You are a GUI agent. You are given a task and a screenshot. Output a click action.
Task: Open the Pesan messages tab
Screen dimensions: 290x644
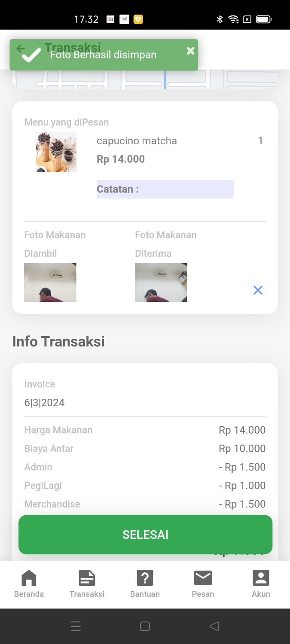tap(203, 583)
